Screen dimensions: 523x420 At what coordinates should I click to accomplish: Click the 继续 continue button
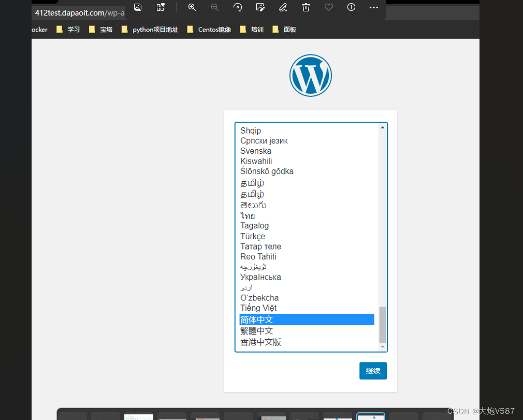point(373,371)
